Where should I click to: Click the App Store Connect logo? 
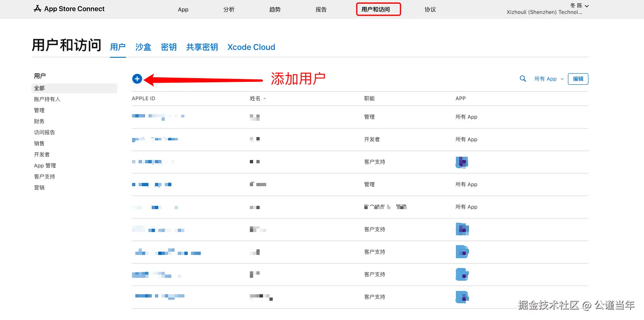coord(69,9)
